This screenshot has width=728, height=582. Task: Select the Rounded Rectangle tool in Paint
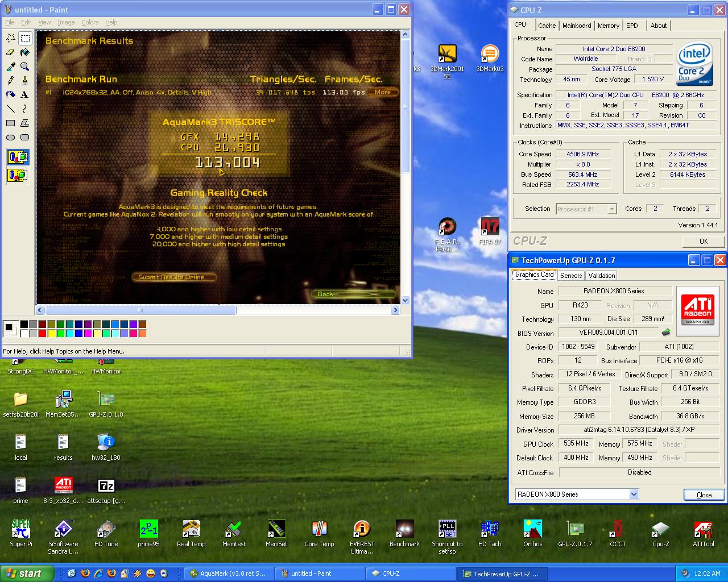pyautogui.click(x=25, y=137)
